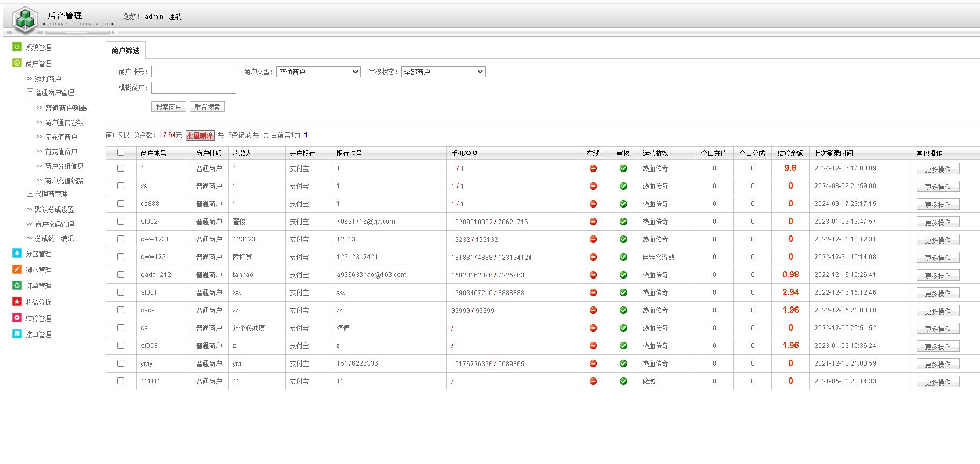
Task: Toggle the select-all checkbox in table header
Action: (120, 153)
